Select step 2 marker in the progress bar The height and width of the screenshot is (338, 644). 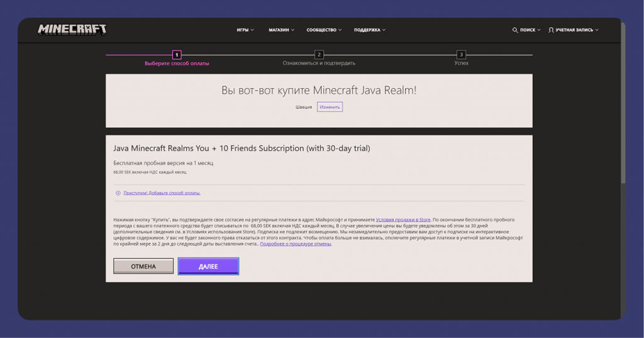pos(319,55)
